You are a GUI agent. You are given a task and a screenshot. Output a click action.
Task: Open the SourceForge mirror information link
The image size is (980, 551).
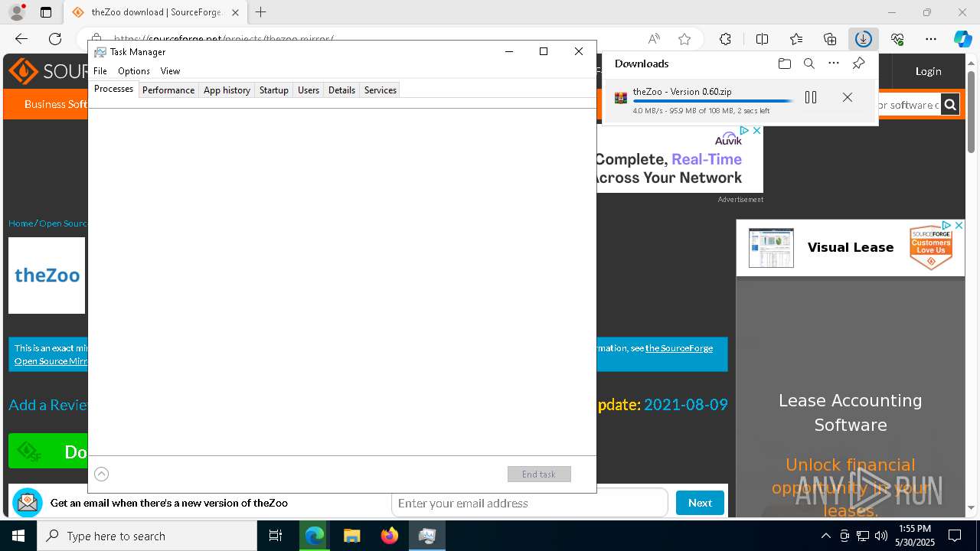pos(679,348)
